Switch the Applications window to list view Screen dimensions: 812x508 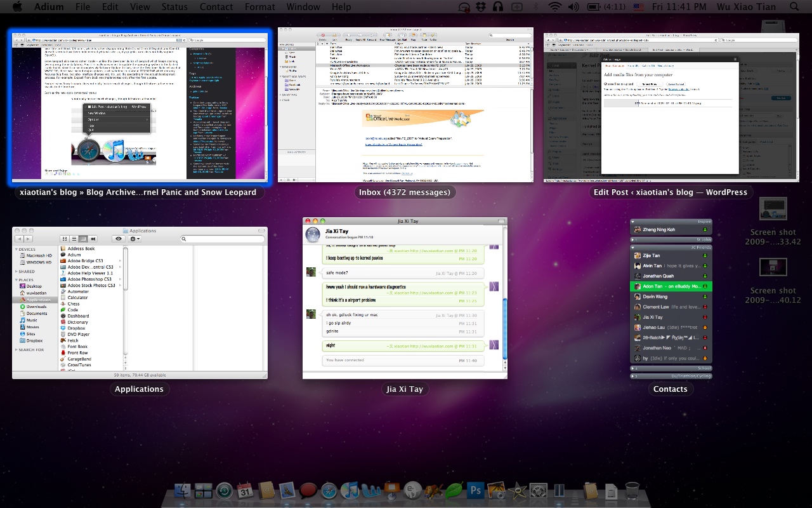(74, 238)
